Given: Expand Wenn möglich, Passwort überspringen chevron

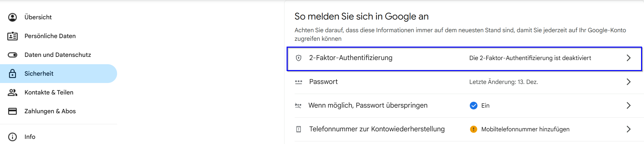Looking at the screenshot, I should tap(629, 106).
